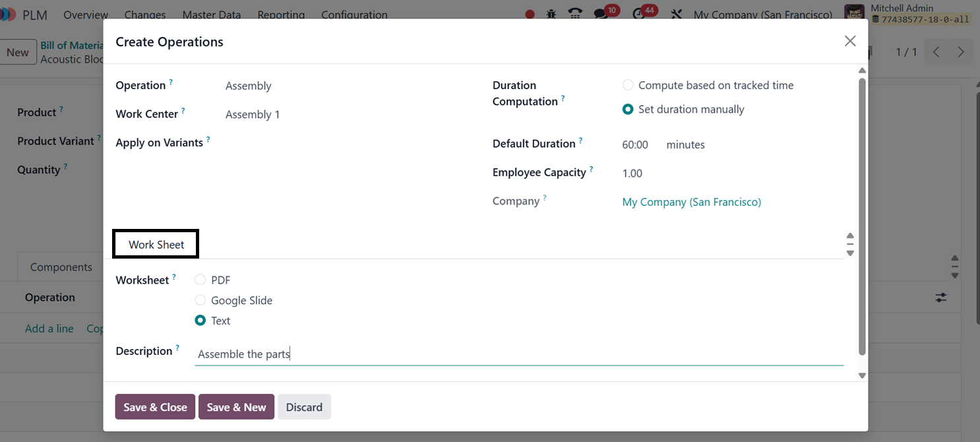Click the red recording indicator icon
The width and height of the screenshot is (980, 442).
point(530,14)
